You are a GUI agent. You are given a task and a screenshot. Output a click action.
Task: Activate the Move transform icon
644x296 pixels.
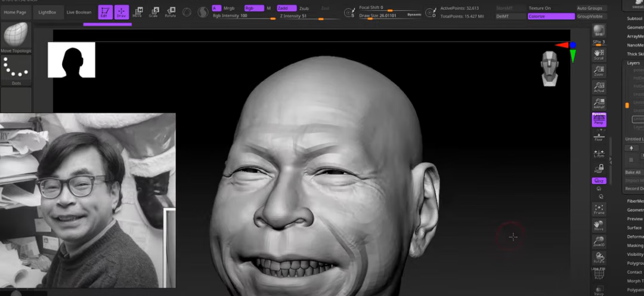pyautogui.click(x=137, y=12)
